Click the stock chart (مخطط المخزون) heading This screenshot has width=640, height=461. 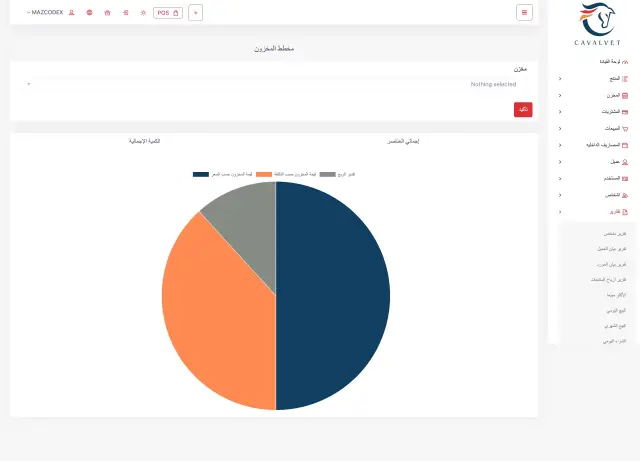click(274, 49)
